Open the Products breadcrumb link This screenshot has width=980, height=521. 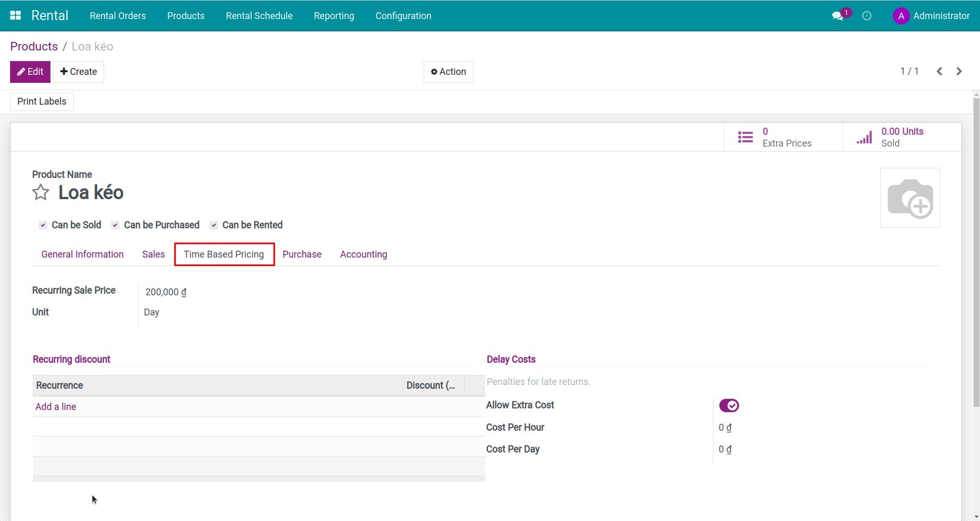click(x=34, y=46)
